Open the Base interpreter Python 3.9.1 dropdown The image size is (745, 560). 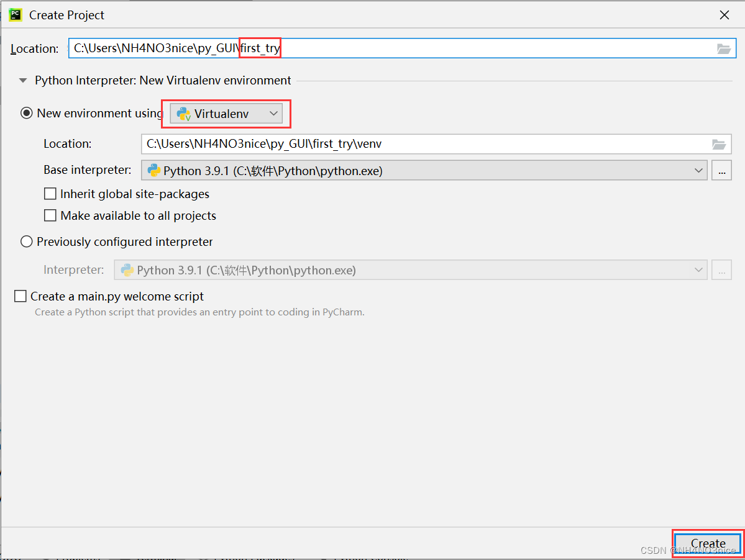424,170
